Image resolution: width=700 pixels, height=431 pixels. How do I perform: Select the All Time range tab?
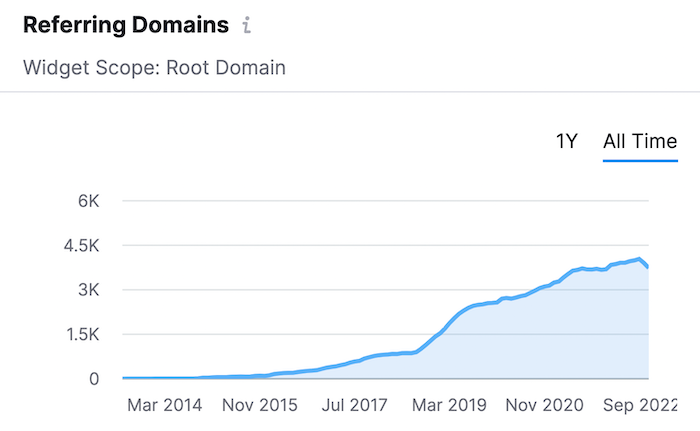[x=640, y=141]
